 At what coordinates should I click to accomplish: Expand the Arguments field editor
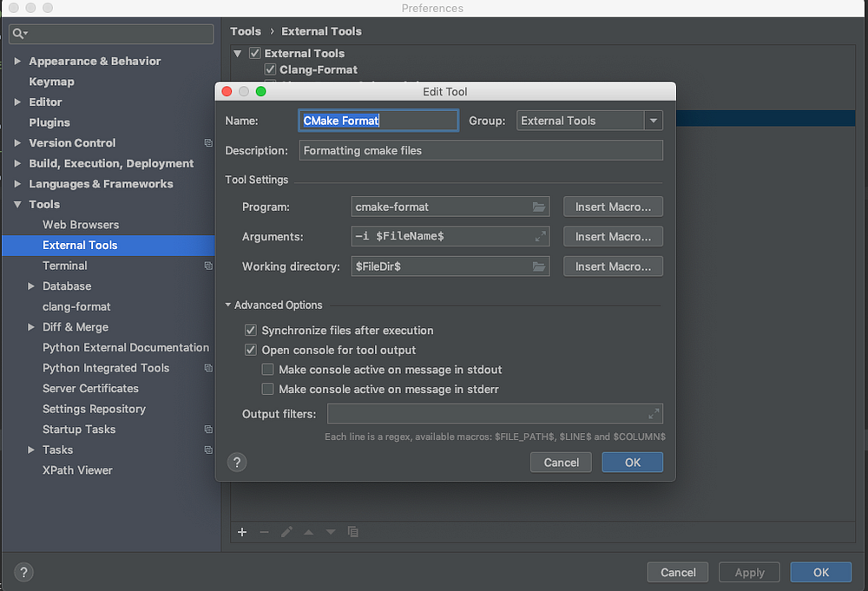click(540, 237)
